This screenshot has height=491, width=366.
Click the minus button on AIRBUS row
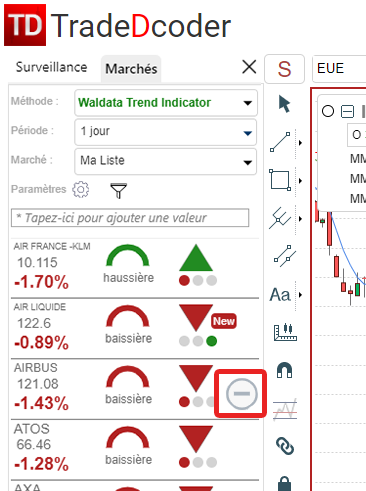coord(242,394)
